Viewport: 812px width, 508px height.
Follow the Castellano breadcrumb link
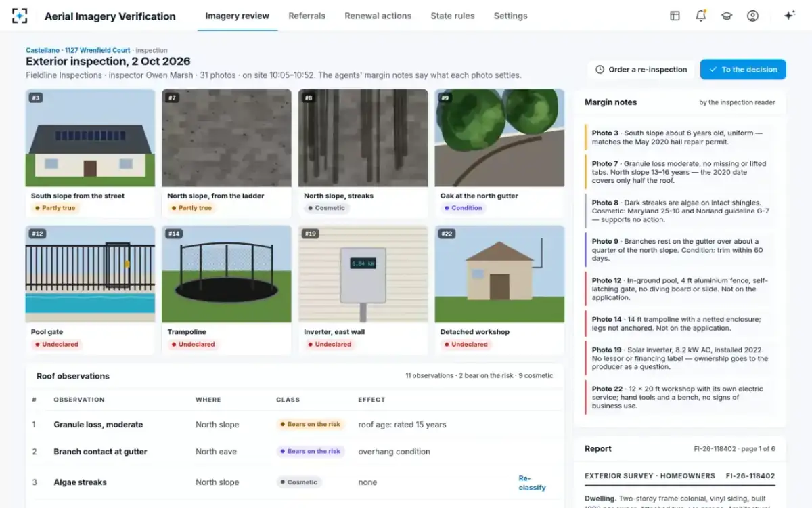(43, 50)
